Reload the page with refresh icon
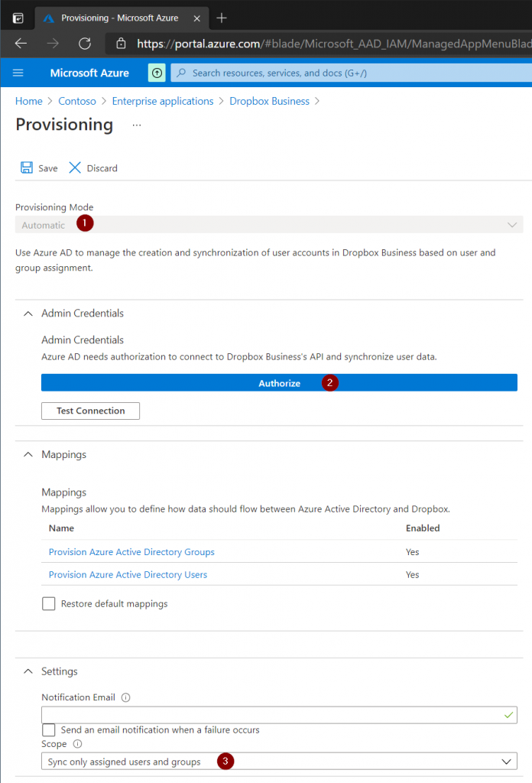The image size is (532, 783). 85,44
